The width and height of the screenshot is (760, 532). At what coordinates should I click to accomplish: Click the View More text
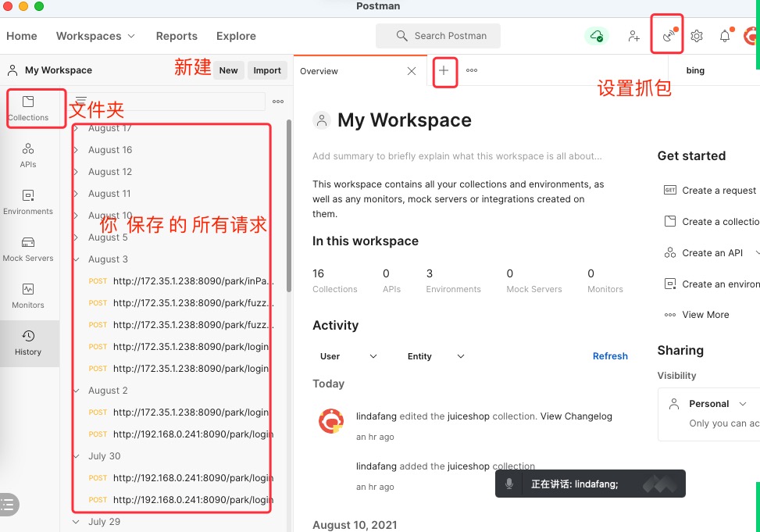pos(706,315)
